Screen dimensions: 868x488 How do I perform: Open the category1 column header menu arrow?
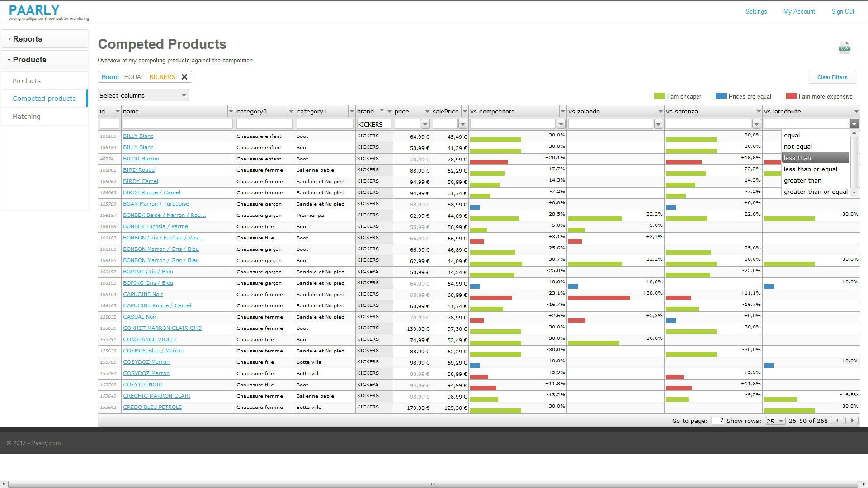click(352, 111)
